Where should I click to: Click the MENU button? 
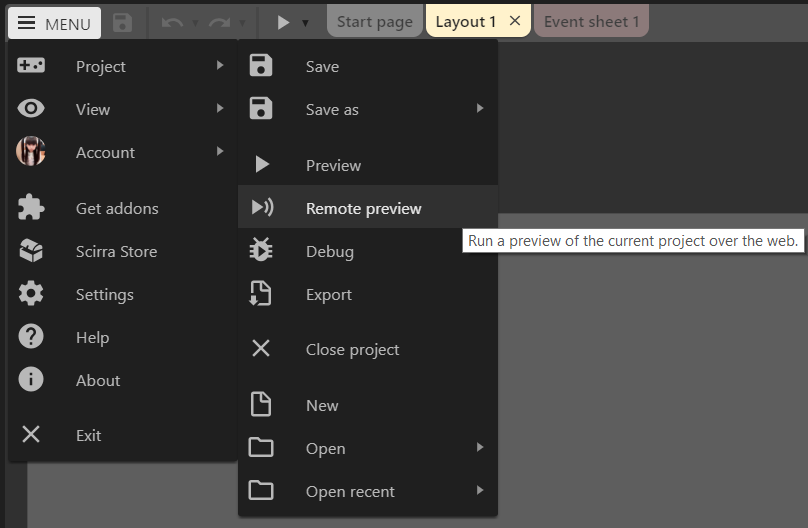point(54,23)
